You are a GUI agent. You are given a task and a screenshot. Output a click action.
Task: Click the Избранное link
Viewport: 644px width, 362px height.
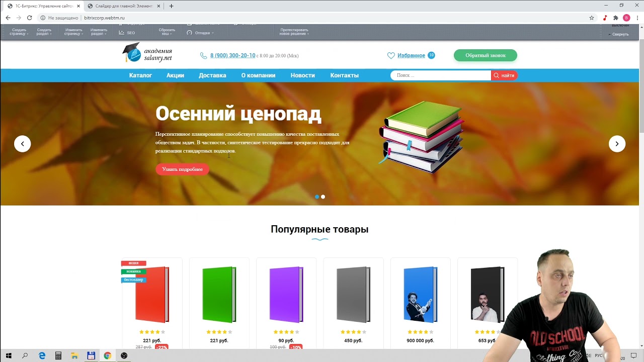pos(411,56)
